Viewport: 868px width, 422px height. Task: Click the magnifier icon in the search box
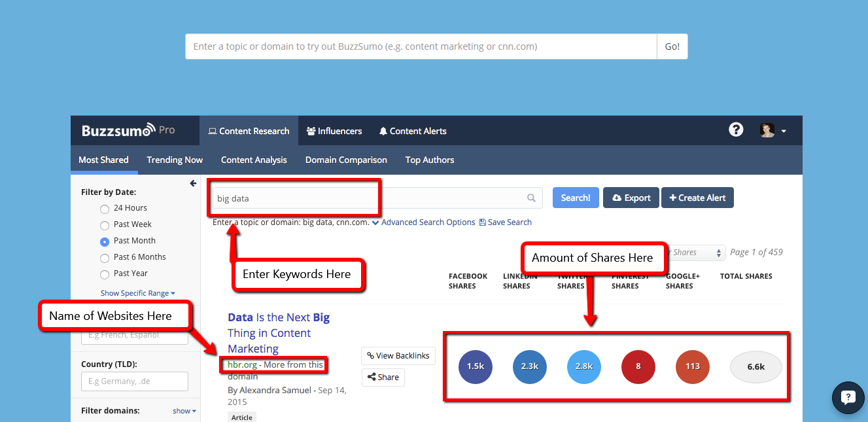532,198
